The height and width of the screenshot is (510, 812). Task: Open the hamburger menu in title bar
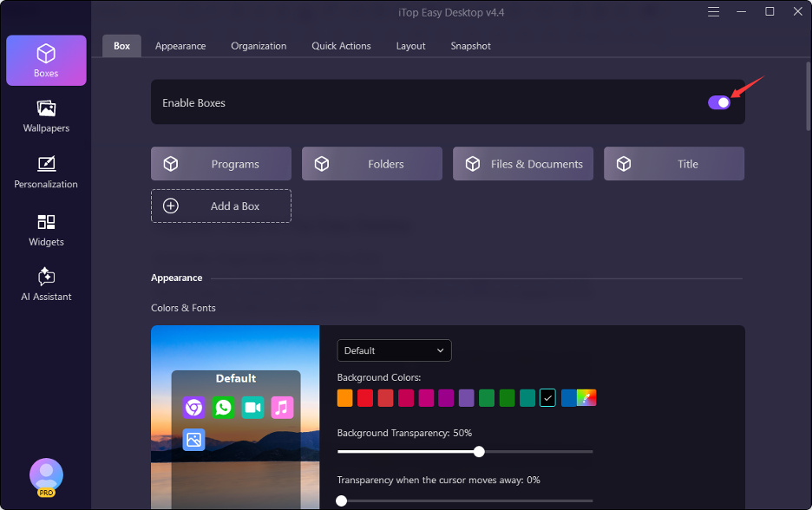[x=714, y=12]
